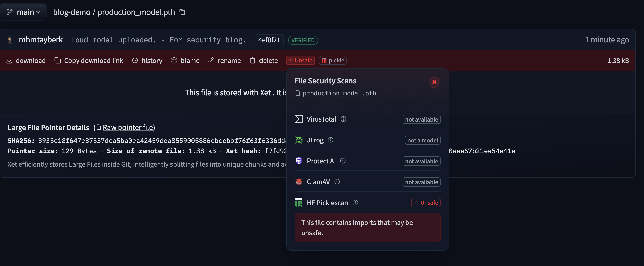This screenshot has width=644, height=266.
Task: Open blame view for file
Action: [185, 60]
